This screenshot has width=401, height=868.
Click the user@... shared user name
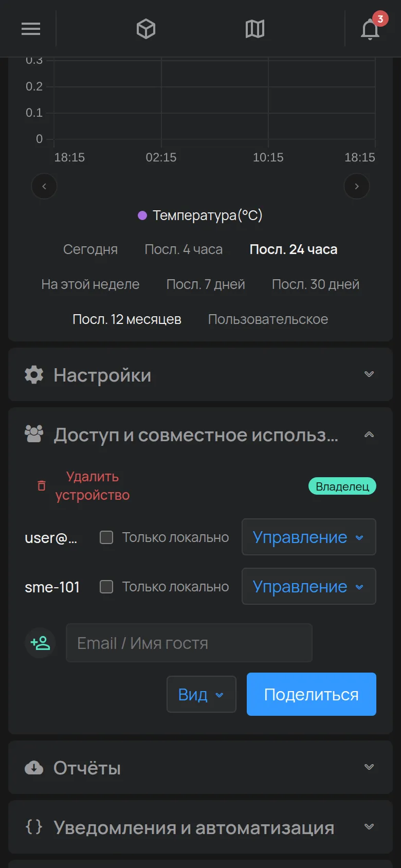[x=51, y=538]
